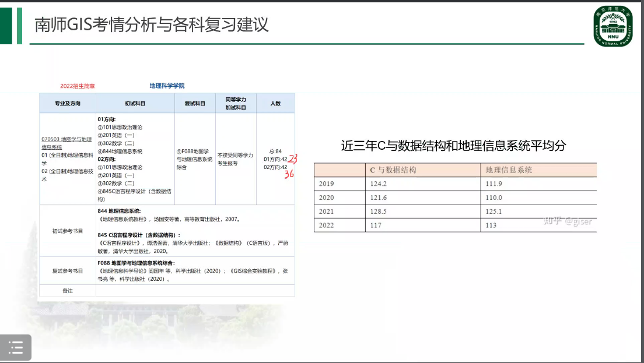Screen dimensions: 644x363
Task: Click the 知乎 @giser watermark
Action: click(567, 221)
